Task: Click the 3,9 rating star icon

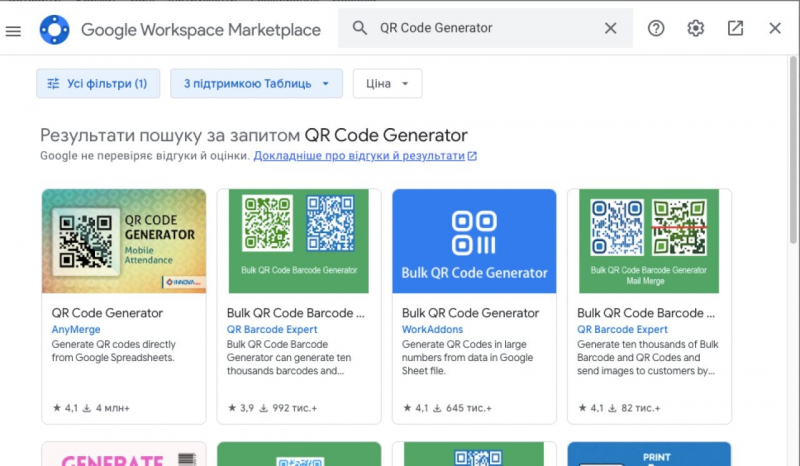Action: point(232,408)
